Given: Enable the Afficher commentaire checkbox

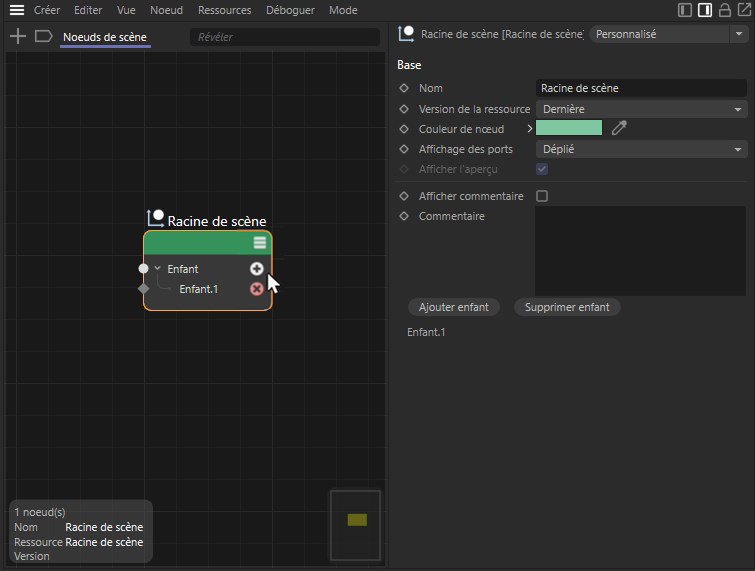Looking at the screenshot, I should tap(542, 196).
